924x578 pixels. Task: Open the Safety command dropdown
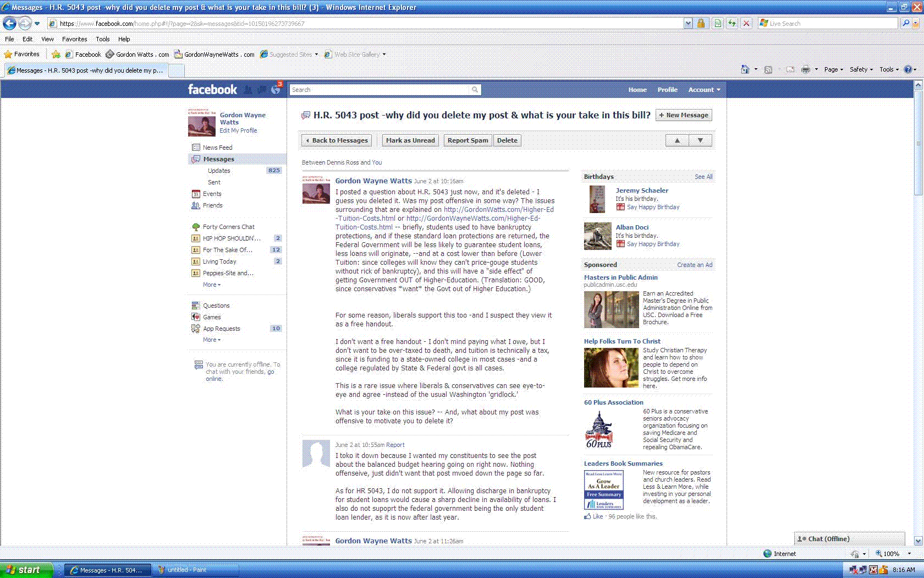click(861, 69)
